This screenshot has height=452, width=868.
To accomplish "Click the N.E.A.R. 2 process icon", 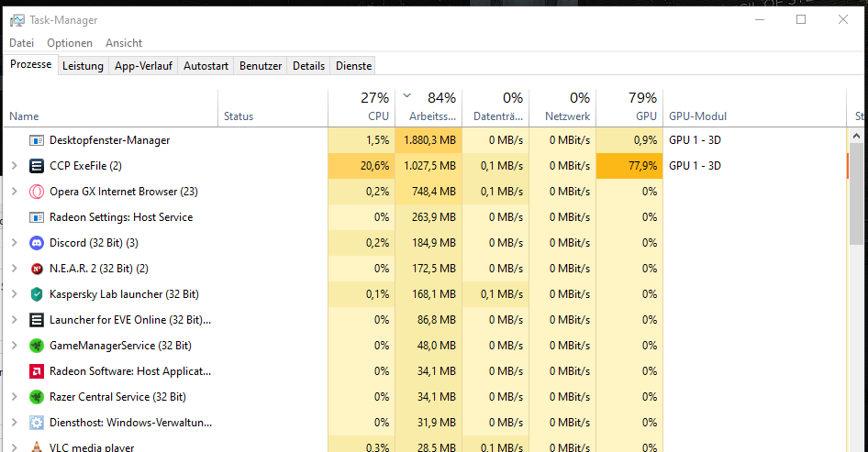I will [37, 269].
